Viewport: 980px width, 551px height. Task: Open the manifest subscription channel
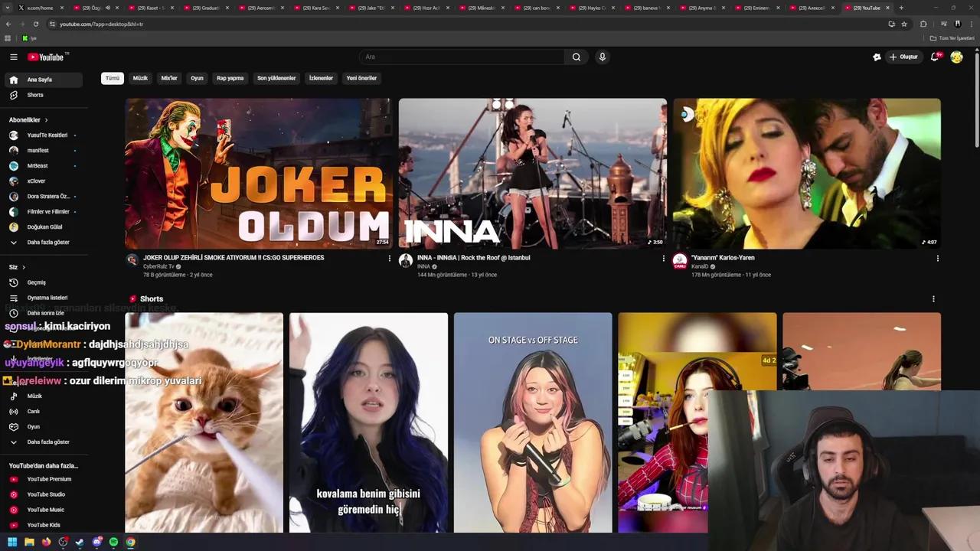[x=42, y=151]
